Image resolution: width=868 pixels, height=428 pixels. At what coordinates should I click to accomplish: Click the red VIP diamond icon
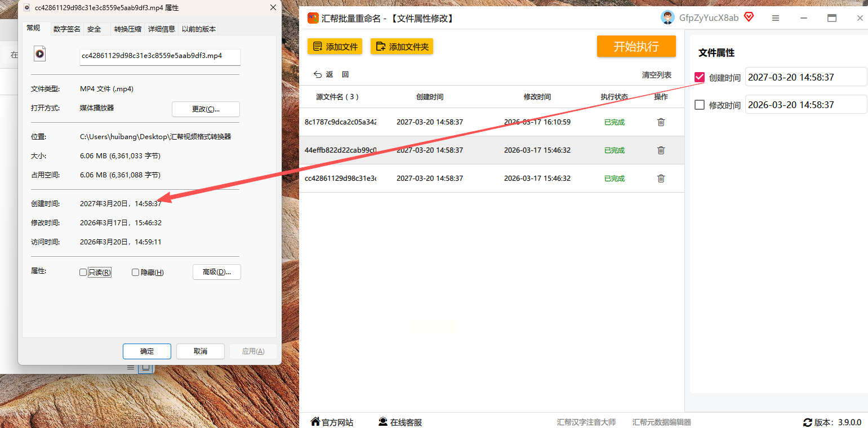(749, 17)
